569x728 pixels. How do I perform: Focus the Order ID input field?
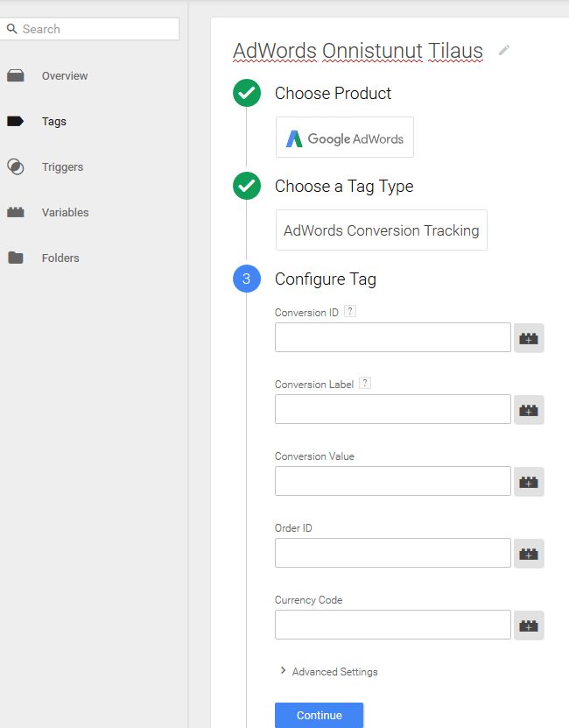coord(393,553)
